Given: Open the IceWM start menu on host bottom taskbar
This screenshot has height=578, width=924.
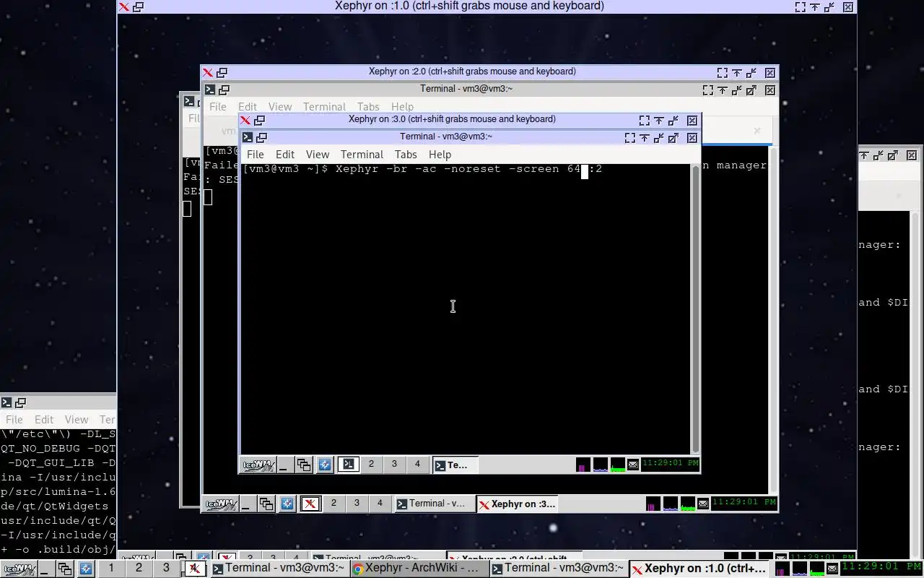Looking at the screenshot, I should coord(19,569).
